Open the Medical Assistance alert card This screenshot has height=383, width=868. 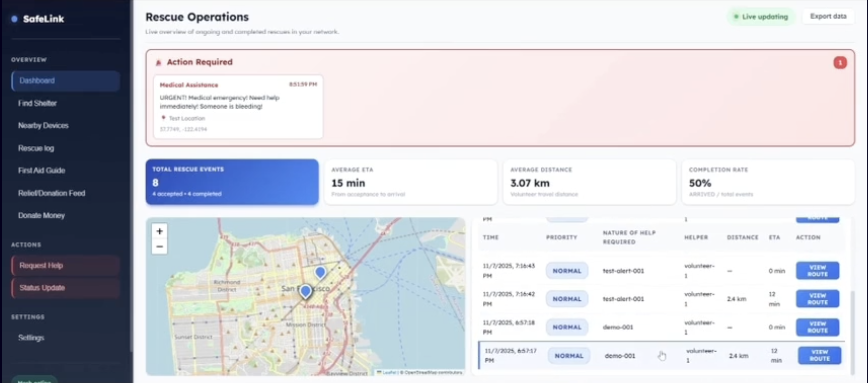[238, 106]
